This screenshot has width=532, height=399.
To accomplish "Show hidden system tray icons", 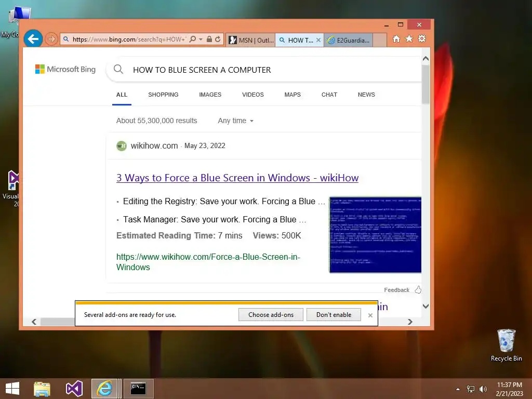I will point(458,389).
